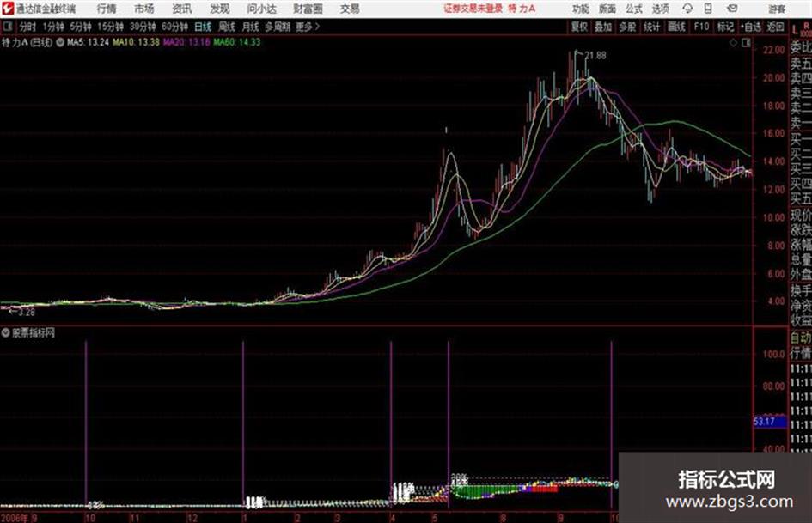
Task: Toggle the side panel icon beside the diamond
Action: pos(746,43)
